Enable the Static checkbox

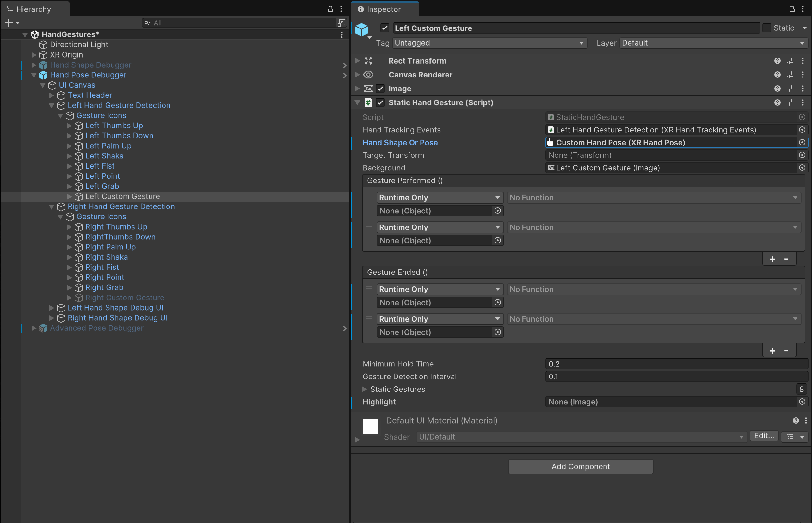[766, 28]
